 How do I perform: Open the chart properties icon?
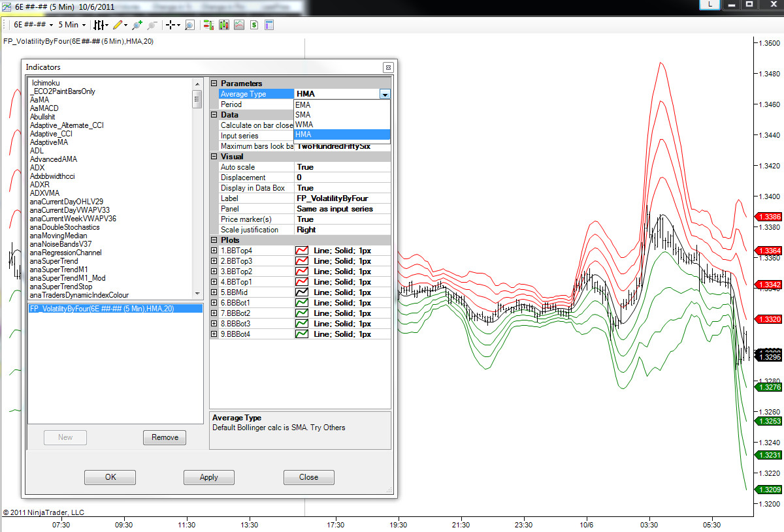269,25
